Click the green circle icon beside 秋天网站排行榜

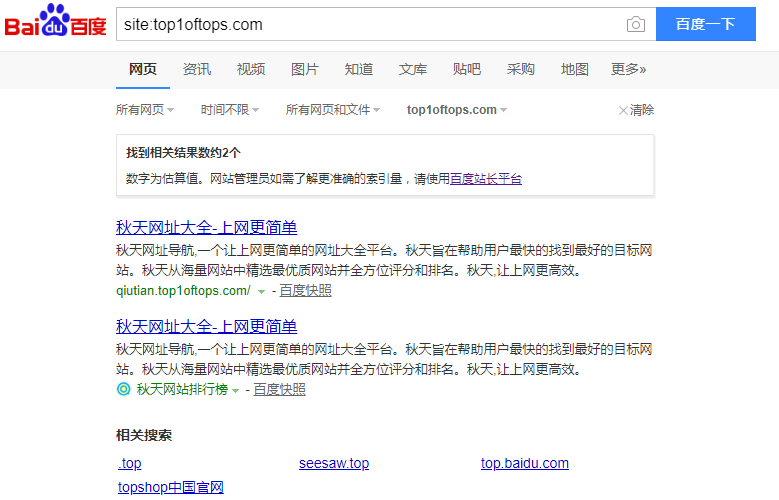(123, 389)
